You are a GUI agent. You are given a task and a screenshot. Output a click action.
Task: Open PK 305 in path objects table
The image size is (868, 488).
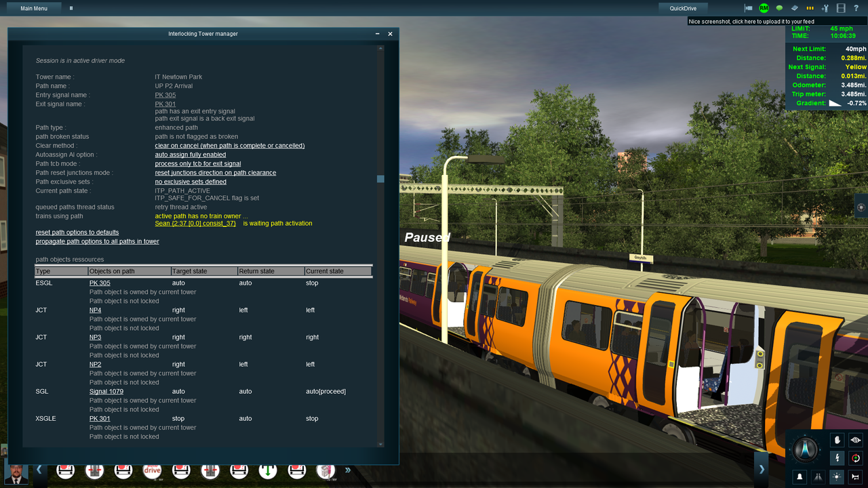(x=100, y=283)
